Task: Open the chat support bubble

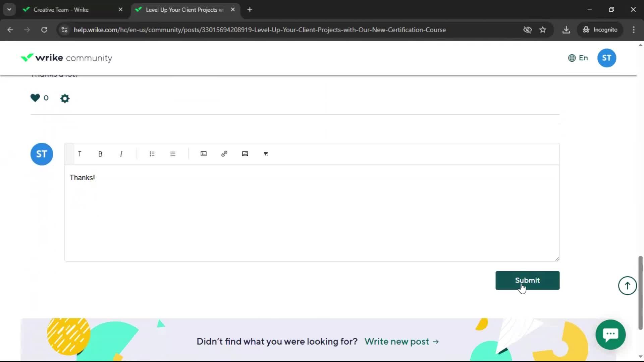Action: (x=610, y=335)
